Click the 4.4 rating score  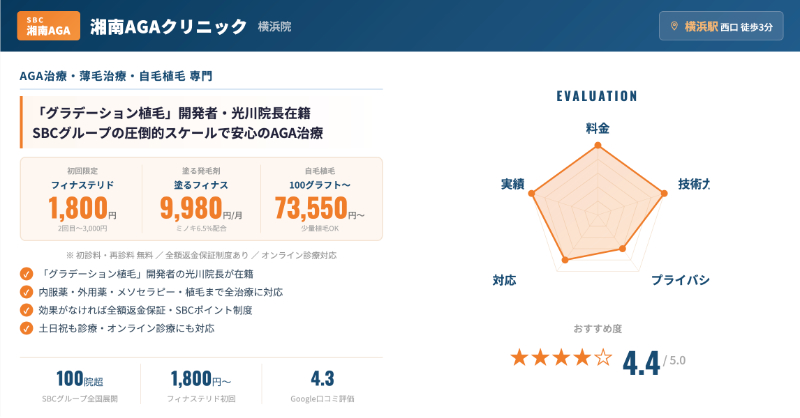click(x=641, y=361)
